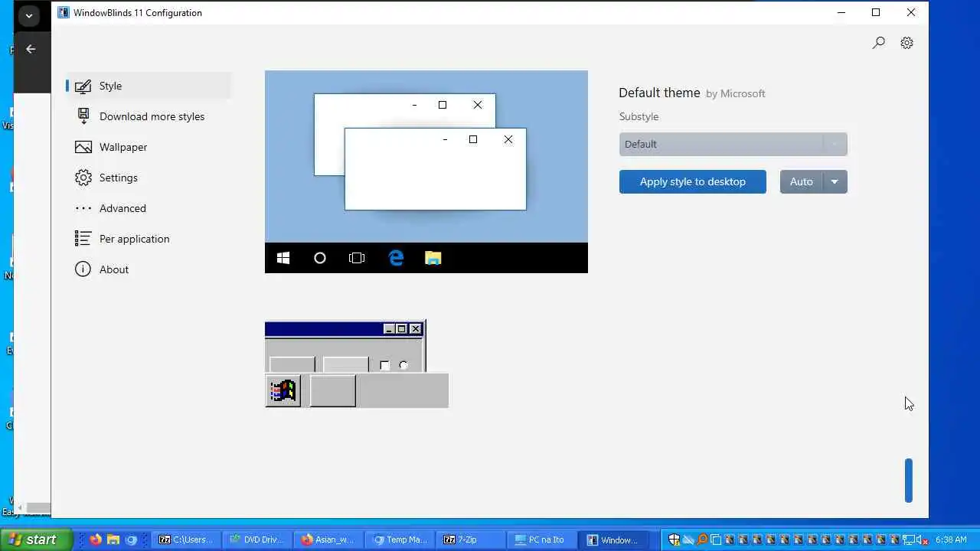Open the Advanced section
The height and width of the screenshot is (551, 980).
tap(149, 208)
